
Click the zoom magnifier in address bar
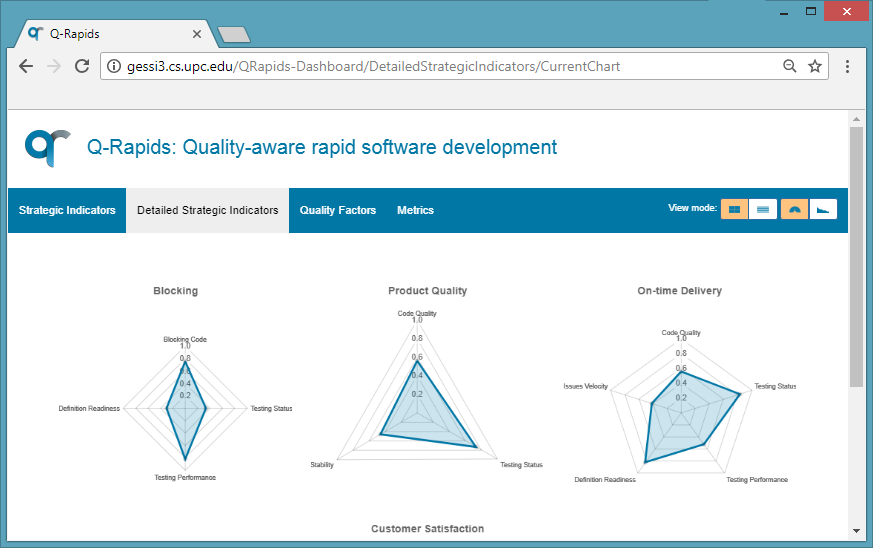pos(789,66)
